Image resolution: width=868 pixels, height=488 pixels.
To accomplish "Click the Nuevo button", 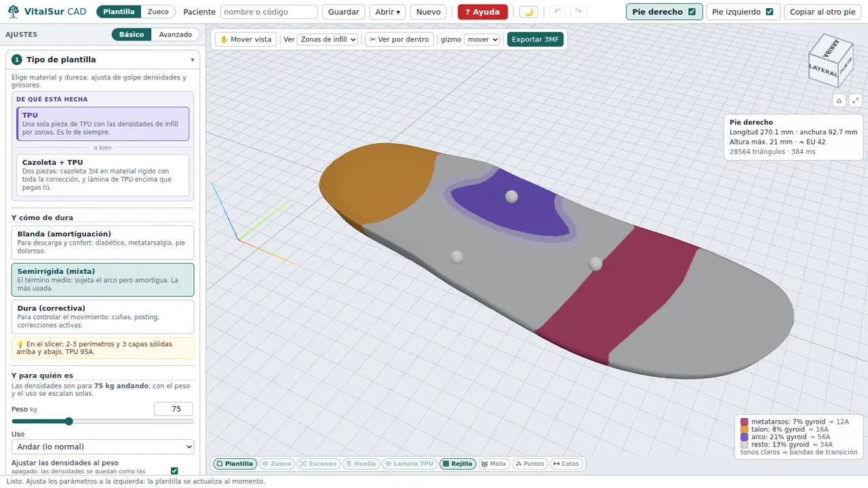I will point(429,12).
